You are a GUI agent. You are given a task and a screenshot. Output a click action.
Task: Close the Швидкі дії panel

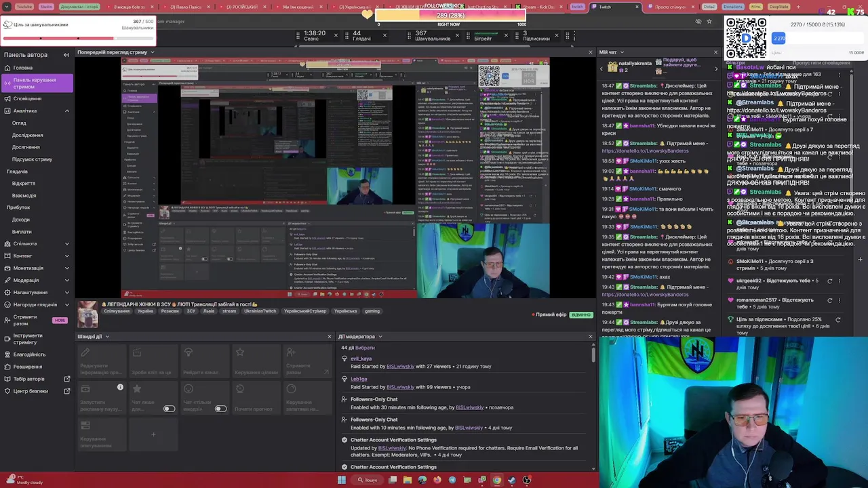pos(330,336)
